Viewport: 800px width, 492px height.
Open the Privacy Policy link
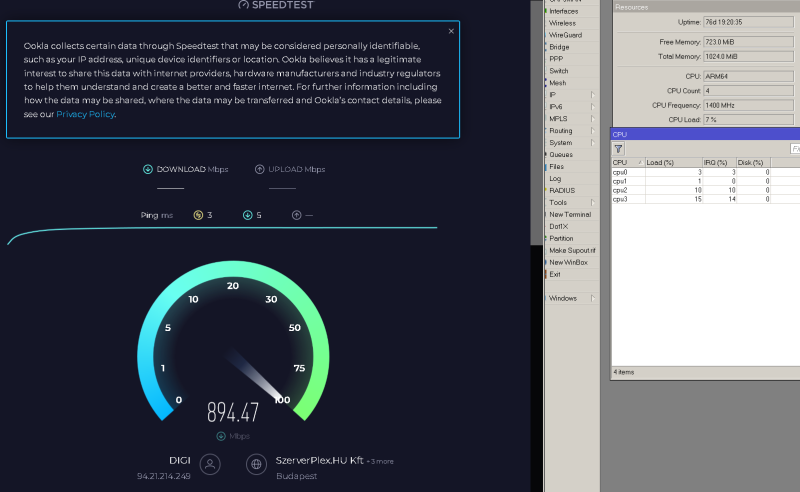click(85, 114)
